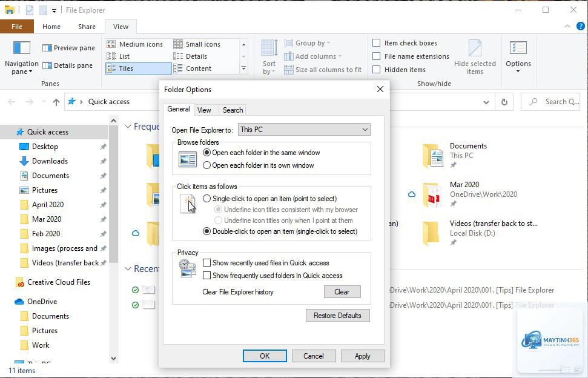Open Quick Access Toolbar customize dropdown
588x378 pixels.
click(54, 10)
